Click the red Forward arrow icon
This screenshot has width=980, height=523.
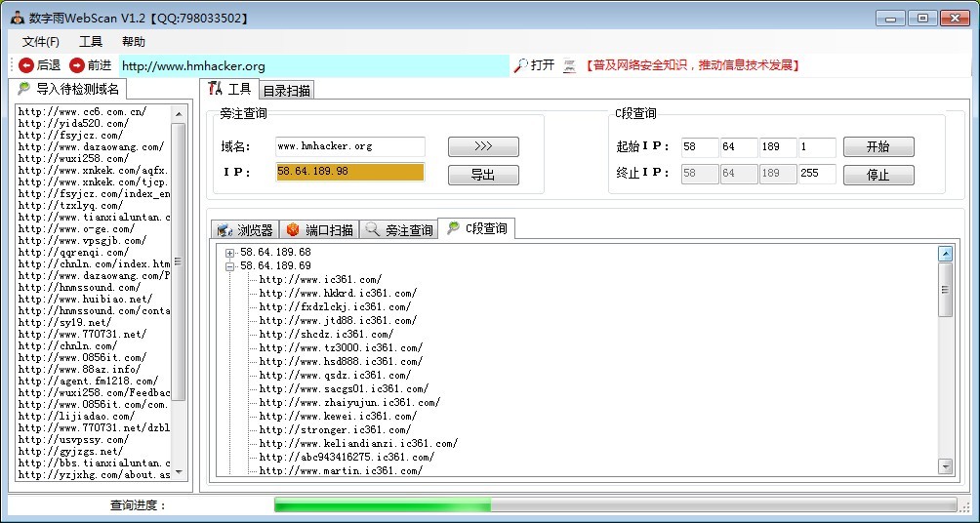[x=77, y=65]
